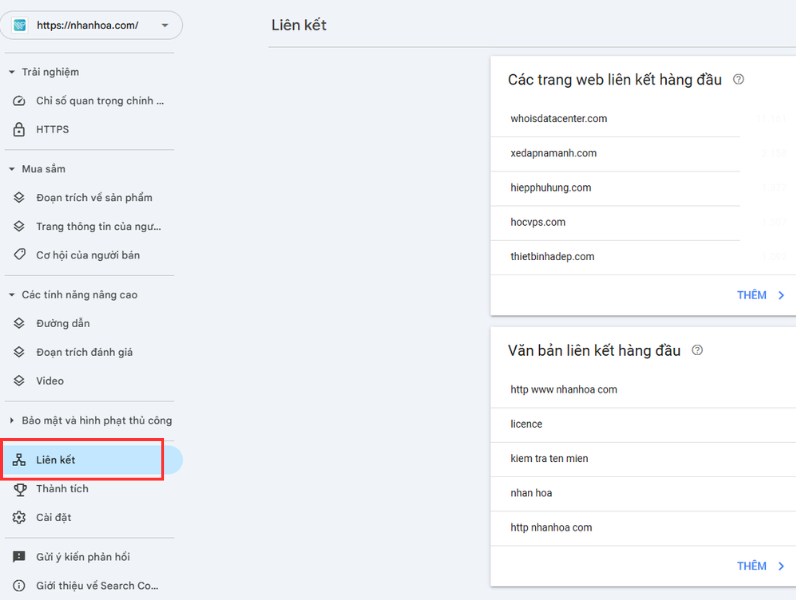Collapse the Mua sắm section

[x=12, y=169]
